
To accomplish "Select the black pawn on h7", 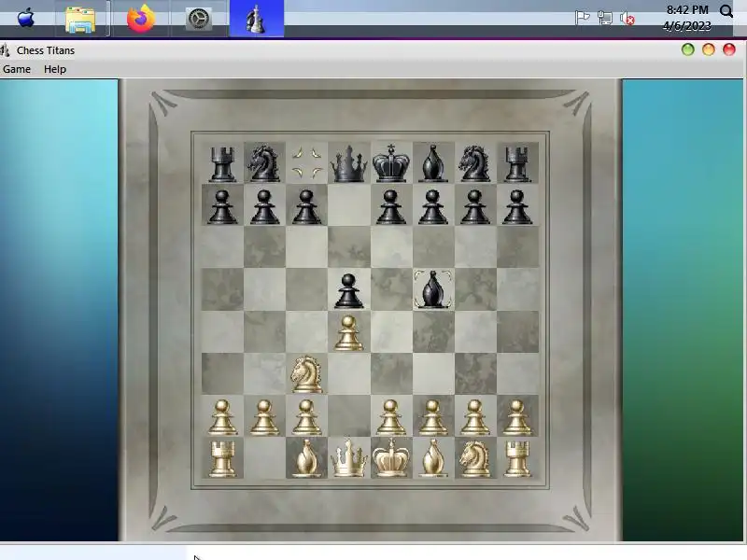I will click(x=517, y=206).
